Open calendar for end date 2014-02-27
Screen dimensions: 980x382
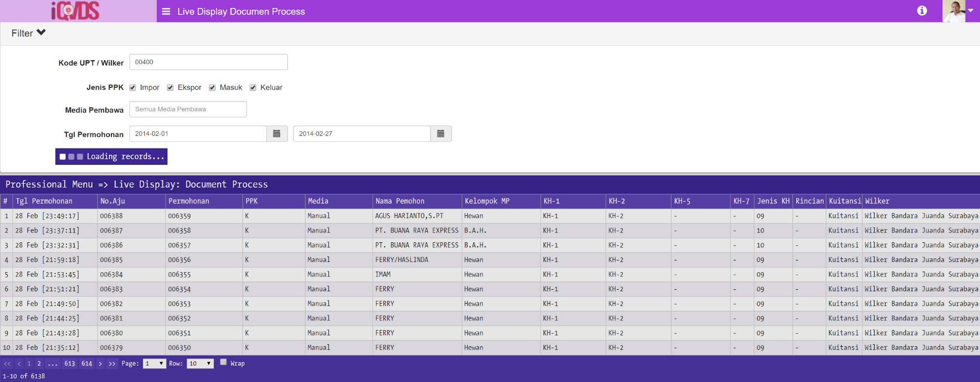(441, 134)
